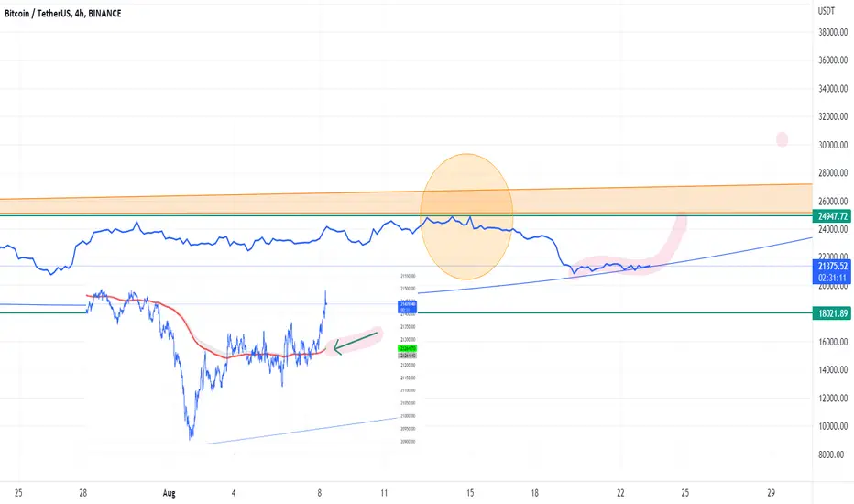Viewport: 854px width, 504px height.
Task: Click the 8 date label on time axis
Action: 320,493
